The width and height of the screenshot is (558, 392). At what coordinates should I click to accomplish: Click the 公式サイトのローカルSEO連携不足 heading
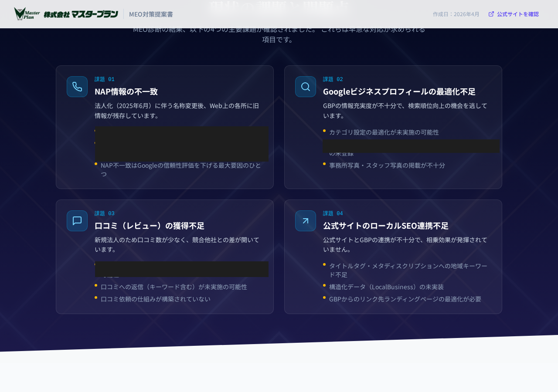385,226
